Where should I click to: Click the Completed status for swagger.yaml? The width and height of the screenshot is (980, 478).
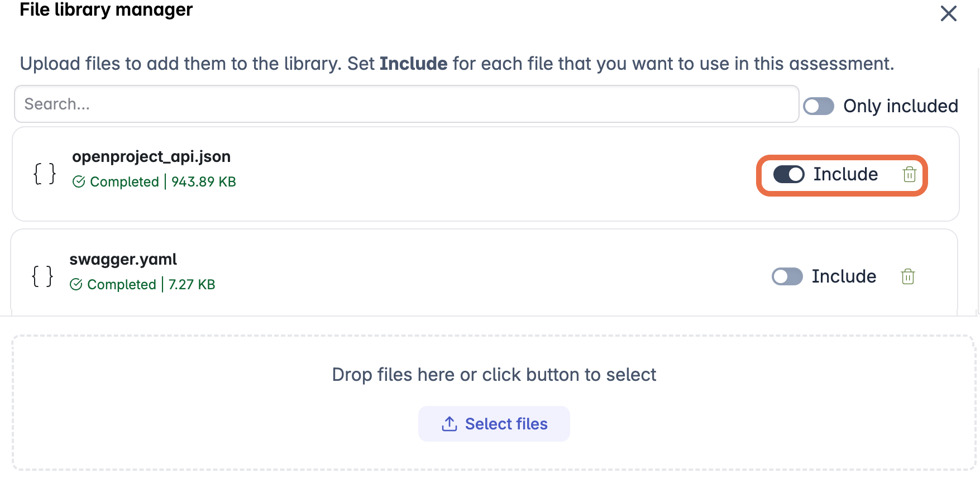click(x=123, y=284)
